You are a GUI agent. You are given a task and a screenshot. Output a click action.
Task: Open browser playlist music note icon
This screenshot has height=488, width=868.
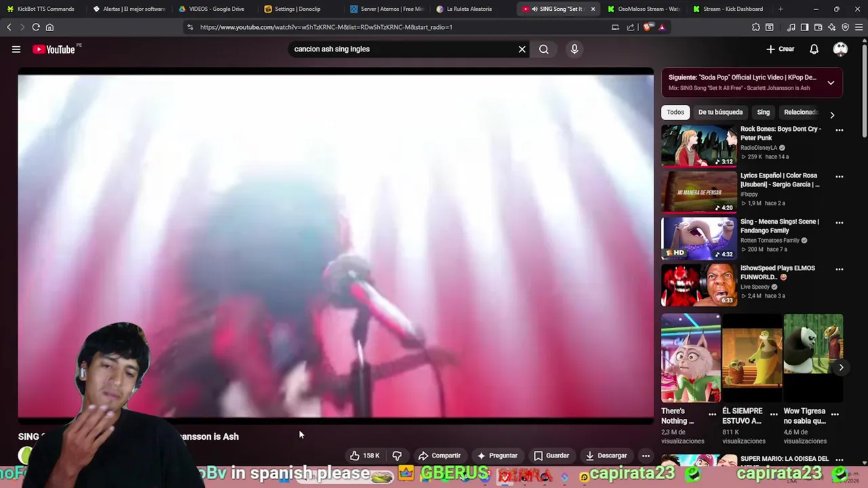point(791,27)
